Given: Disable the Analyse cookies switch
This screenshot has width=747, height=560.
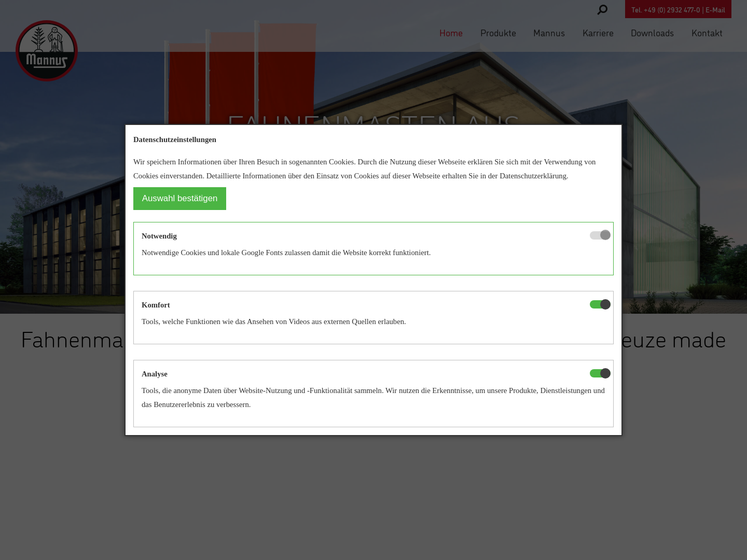Looking at the screenshot, I should (600, 373).
